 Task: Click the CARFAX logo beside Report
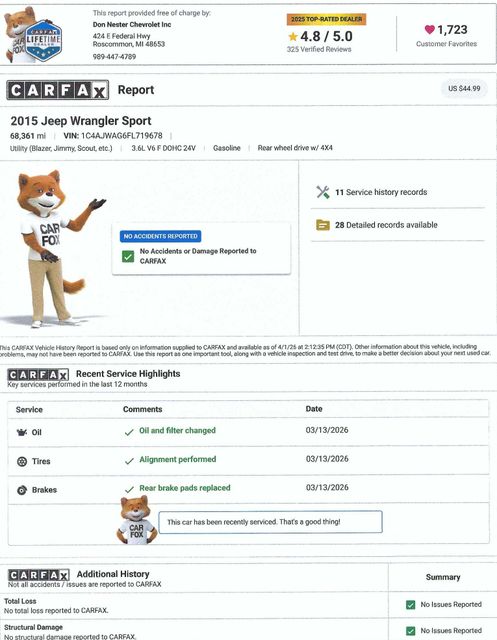(x=58, y=90)
